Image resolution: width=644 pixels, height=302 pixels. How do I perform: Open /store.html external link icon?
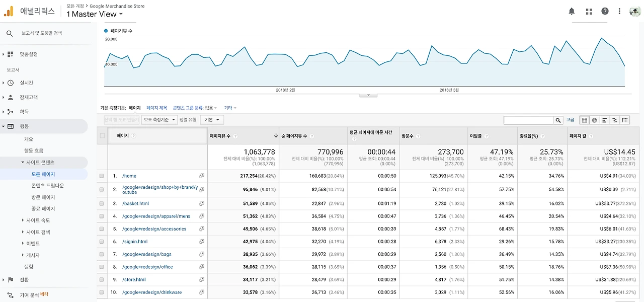coord(202,280)
